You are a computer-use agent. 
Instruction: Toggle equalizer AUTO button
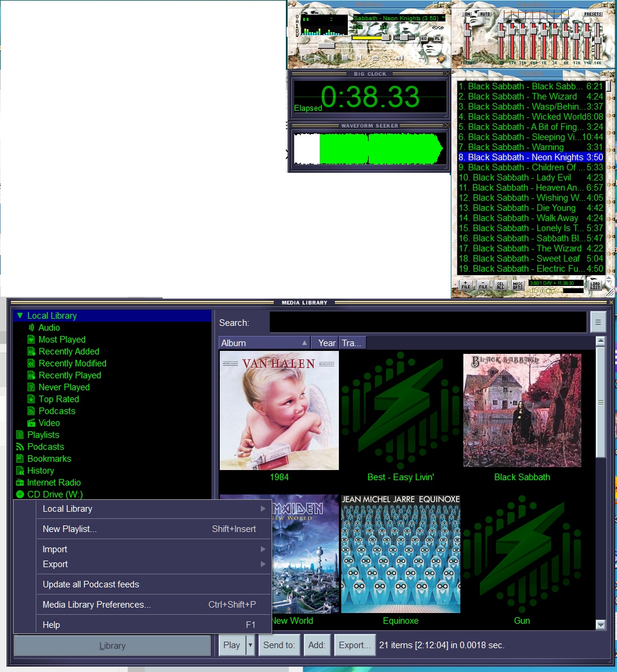click(485, 14)
